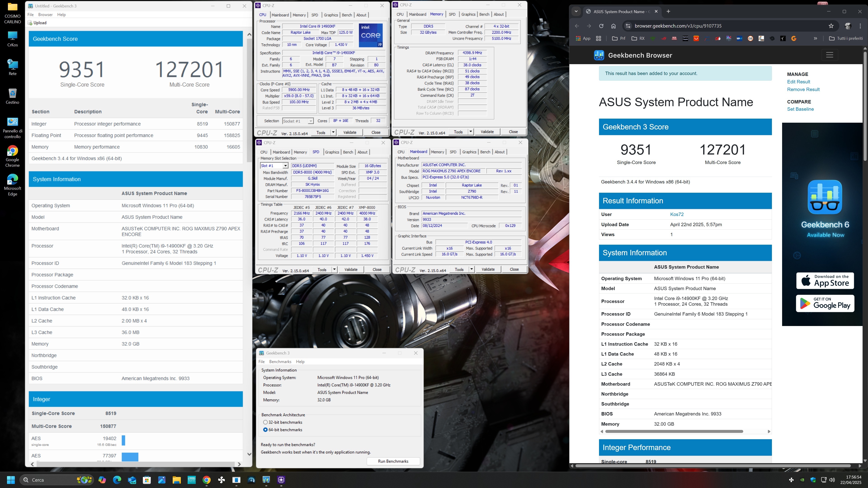Open the Kos72 user link
The height and width of the screenshot is (488, 868).
(x=677, y=214)
